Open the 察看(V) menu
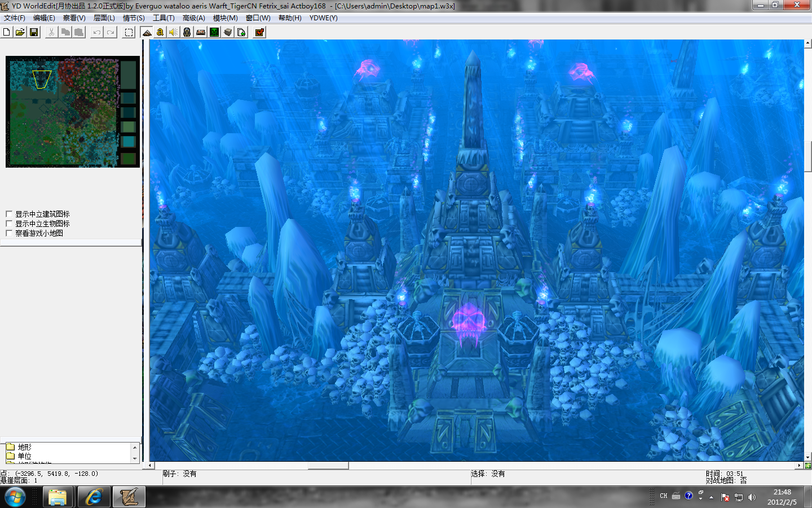This screenshot has height=508, width=812. click(74, 18)
